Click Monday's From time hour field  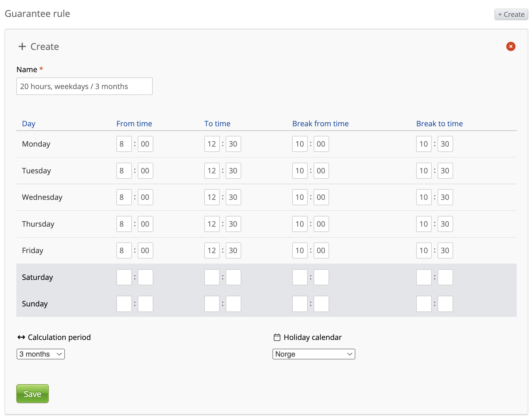pyautogui.click(x=124, y=144)
